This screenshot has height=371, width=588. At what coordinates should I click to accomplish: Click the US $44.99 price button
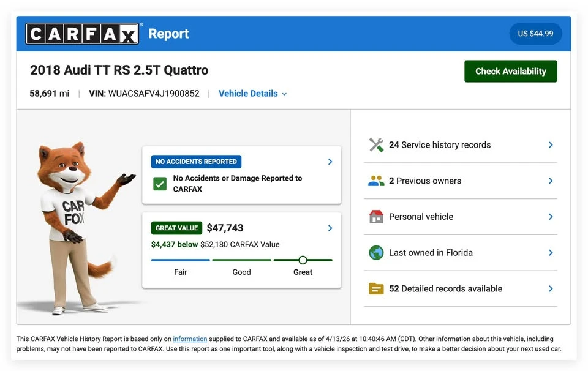pyautogui.click(x=535, y=34)
